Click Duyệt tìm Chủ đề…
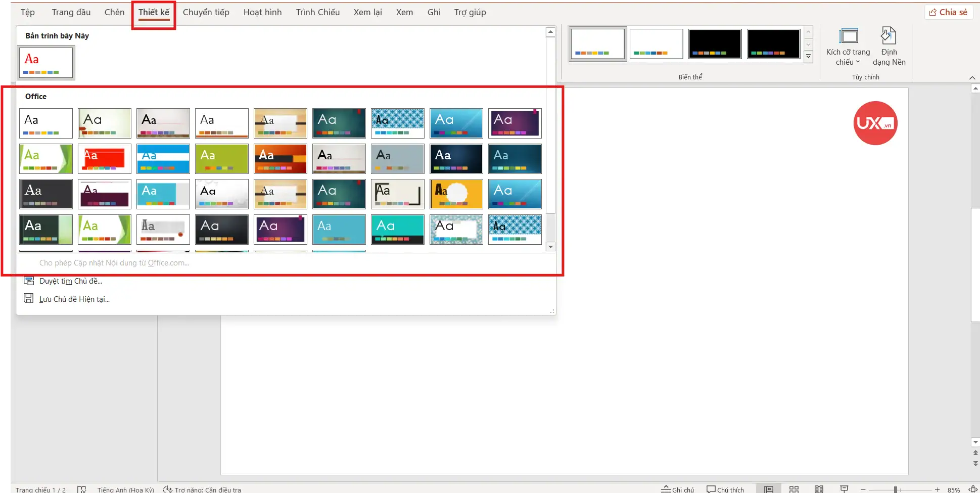The height and width of the screenshot is (493, 980). pyautogui.click(x=70, y=281)
